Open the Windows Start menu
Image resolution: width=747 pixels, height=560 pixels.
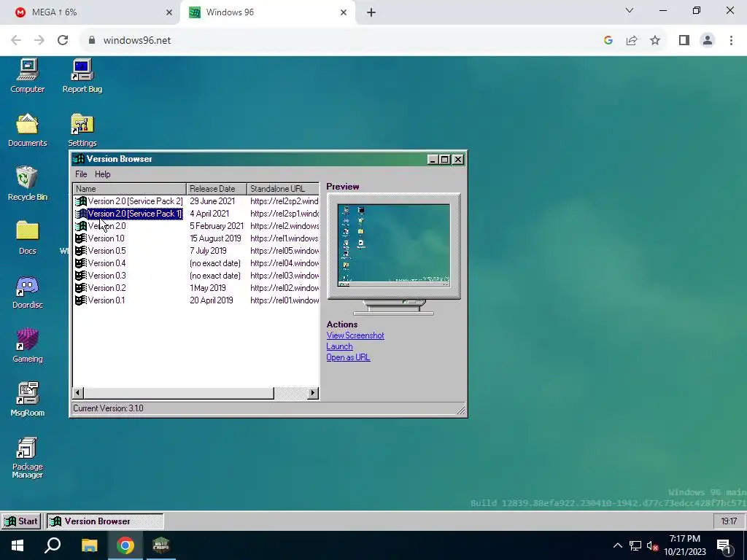(18, 545)
